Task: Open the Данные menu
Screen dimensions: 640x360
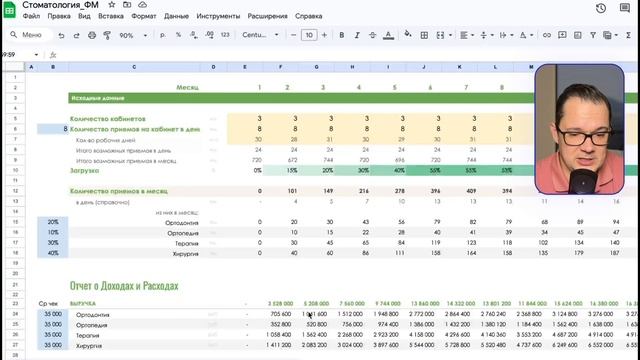Action: tap(176, 16)
